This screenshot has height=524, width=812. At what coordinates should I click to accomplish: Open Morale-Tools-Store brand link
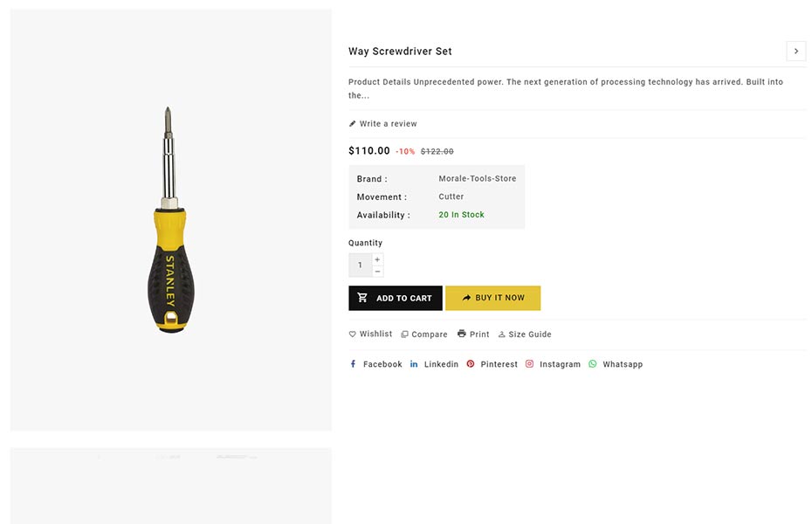pos(478,179)
